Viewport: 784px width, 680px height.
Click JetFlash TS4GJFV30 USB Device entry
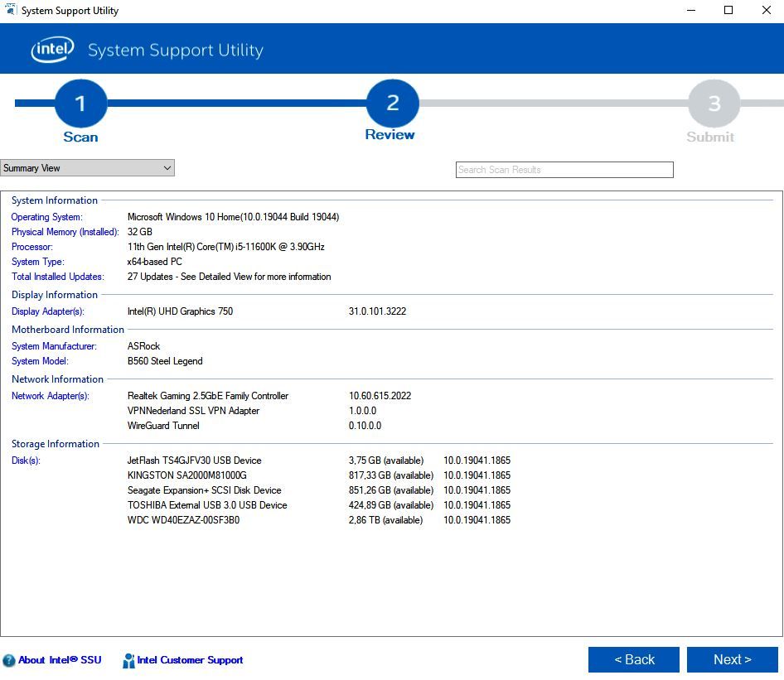[195, 461]
